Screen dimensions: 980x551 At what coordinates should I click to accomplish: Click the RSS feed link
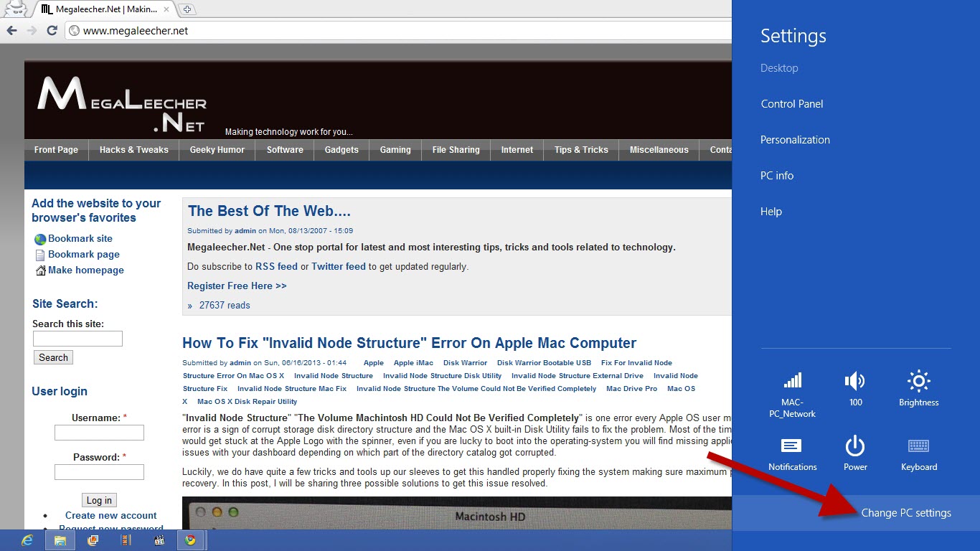click(x=276, y=266)
